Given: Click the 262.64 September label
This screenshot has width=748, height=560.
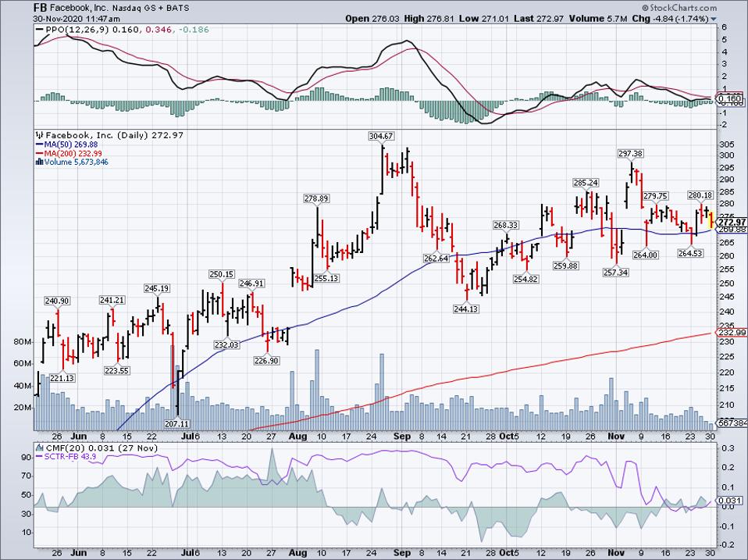Looking at the screenshot, I should (x=436, y=258).
